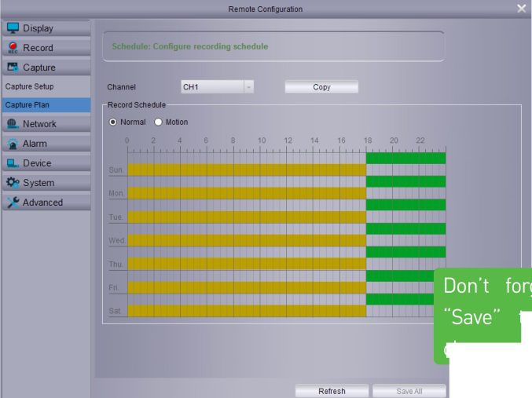Click the Display monitor icon in sidebar

click(13, 28)
